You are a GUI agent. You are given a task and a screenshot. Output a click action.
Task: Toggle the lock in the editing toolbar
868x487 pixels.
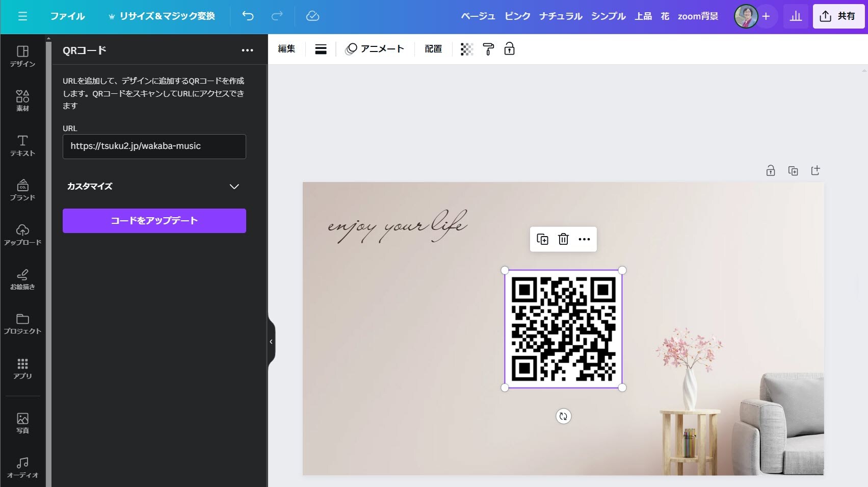pyautogui.click(x=509, y=49)
